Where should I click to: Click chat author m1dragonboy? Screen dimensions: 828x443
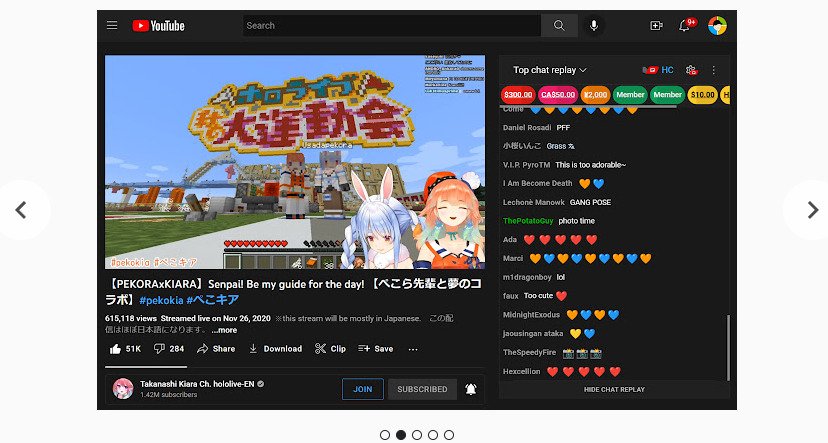[x=527, y=277]
